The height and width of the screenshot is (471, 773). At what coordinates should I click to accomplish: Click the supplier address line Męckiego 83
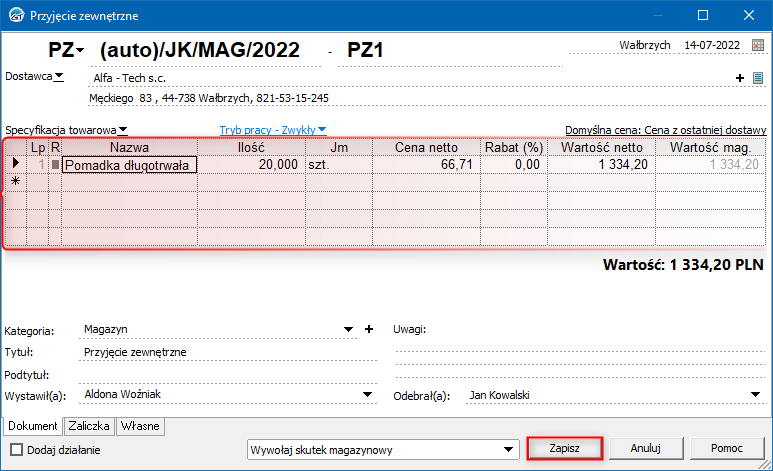tap(209, 98)
